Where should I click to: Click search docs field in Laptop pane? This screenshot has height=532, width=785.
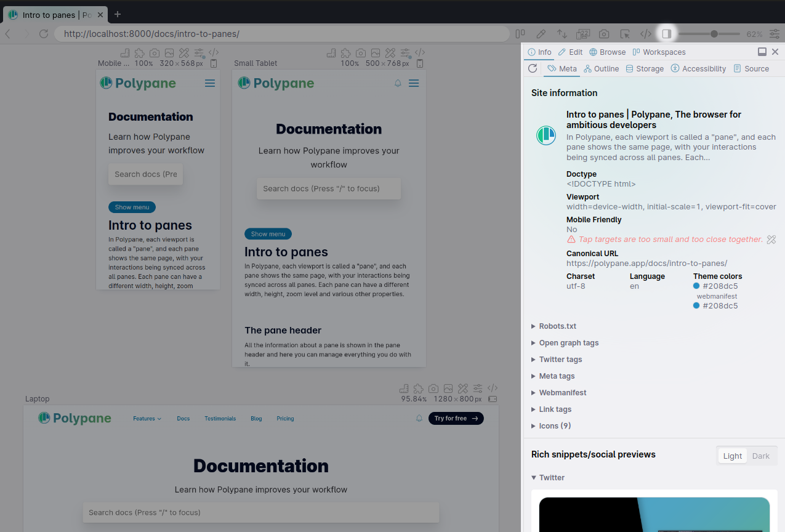point(261,512)
